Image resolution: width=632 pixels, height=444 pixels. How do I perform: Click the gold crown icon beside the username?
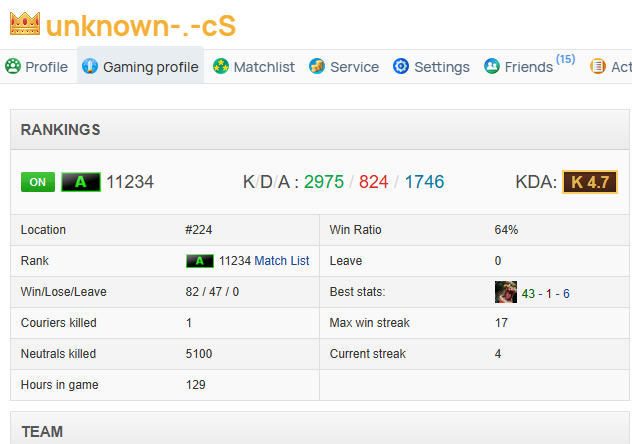click(25, 24)
